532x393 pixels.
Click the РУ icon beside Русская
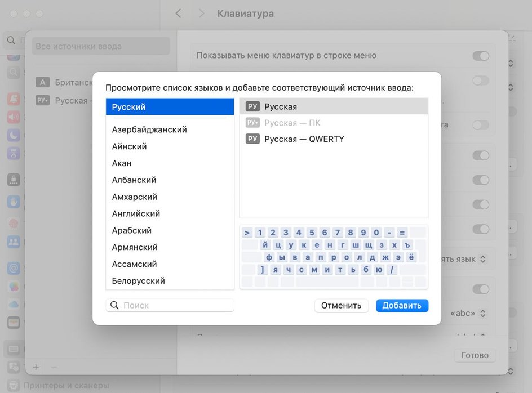point(252,106)
